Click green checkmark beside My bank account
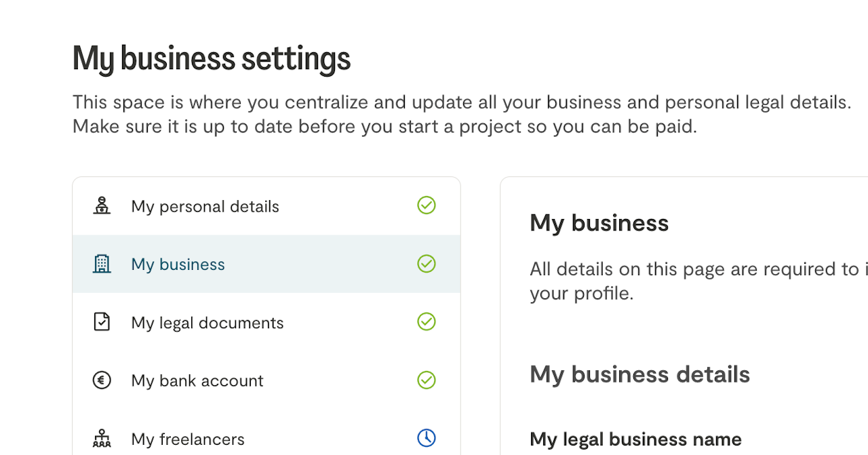This screenshot has height=455, width=868. (427, 380)
